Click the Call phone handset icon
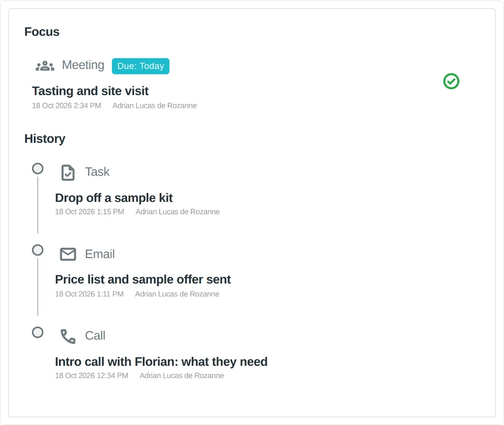 click(68, 336)
